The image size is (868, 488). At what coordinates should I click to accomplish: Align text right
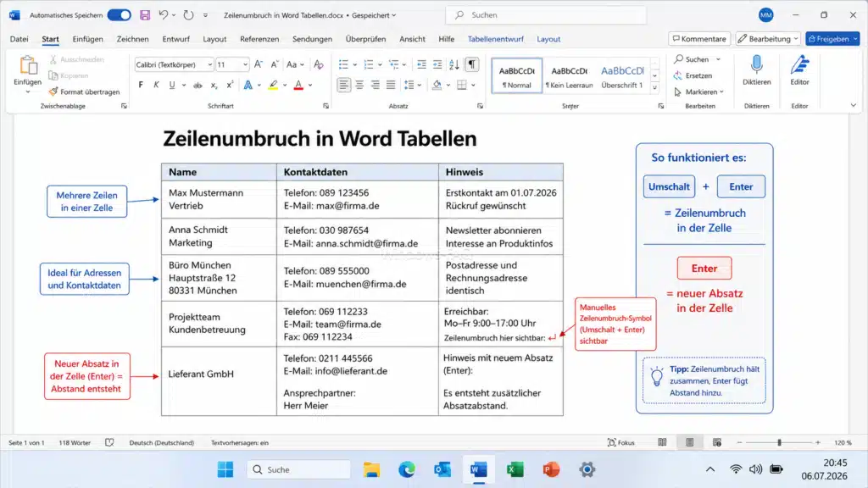pyautogui.click(x=376, y=85)
